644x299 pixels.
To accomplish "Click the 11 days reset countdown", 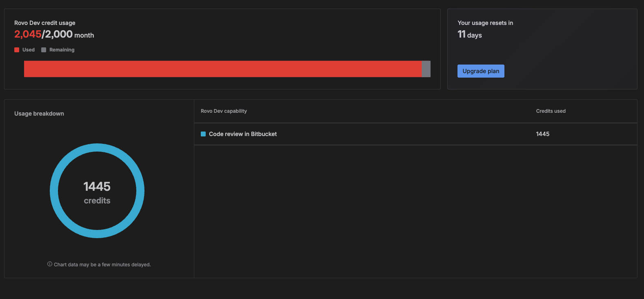I will pos(470,35).
